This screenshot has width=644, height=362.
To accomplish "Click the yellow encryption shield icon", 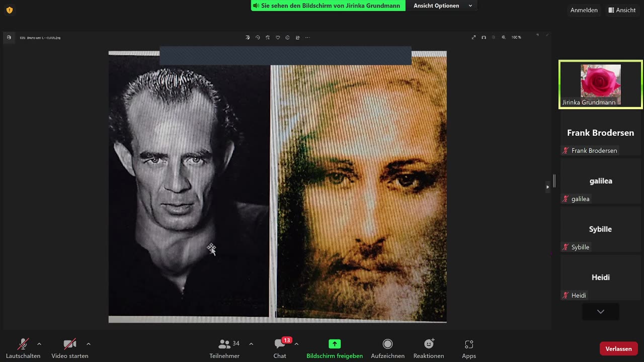I will pos(9,10).
